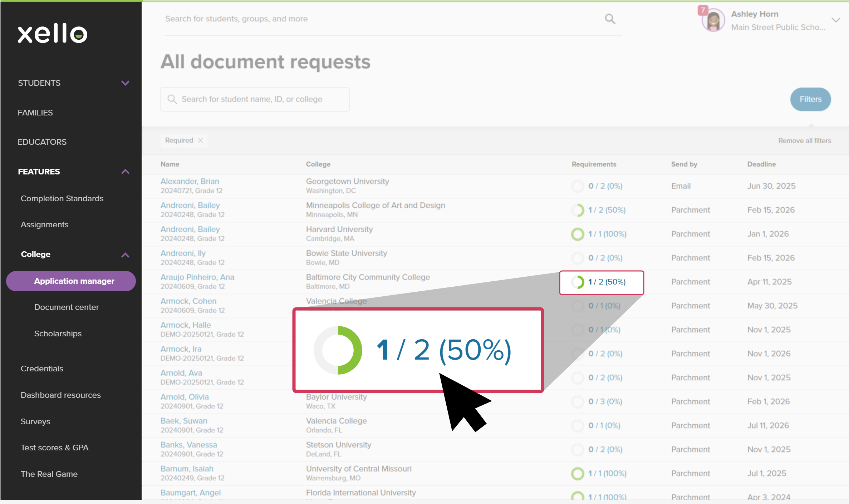Click 0 / 2 (0%) for Georgetown University
849x504 pixels.
coord(605,186)
